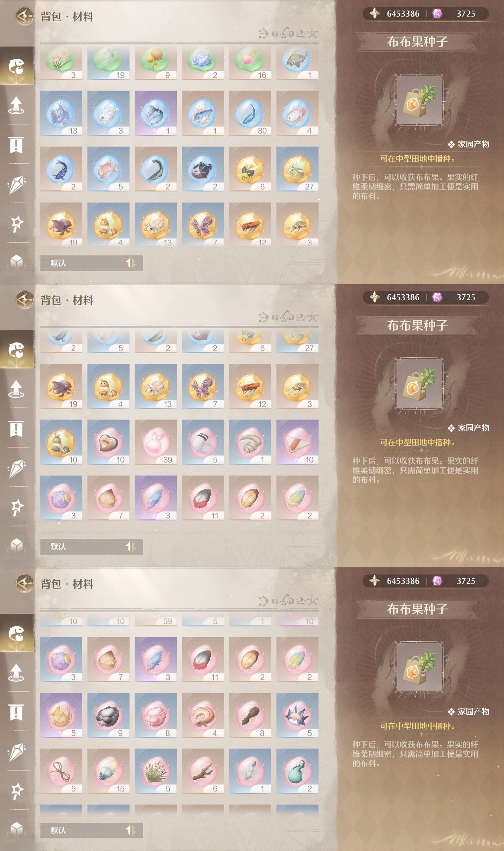Pick the blue whale fish stack of 30
Image resolution: width=504 pixels, height=851 pixels.
coord(250,113)
